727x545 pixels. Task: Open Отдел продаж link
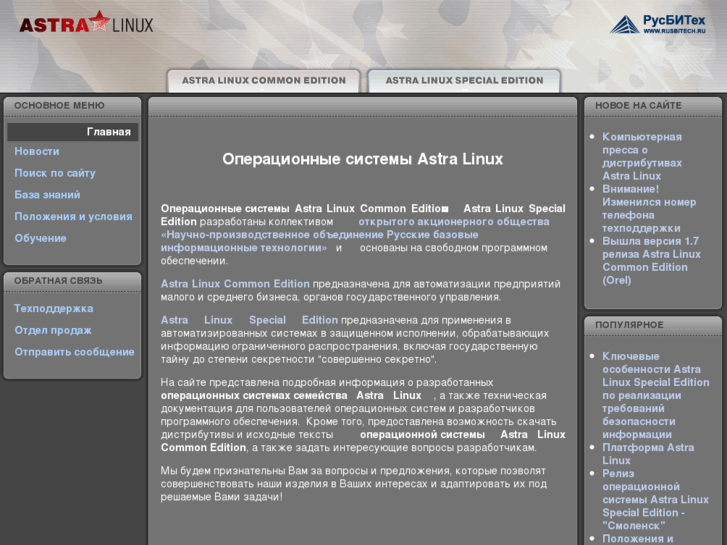tap(53, 330)
